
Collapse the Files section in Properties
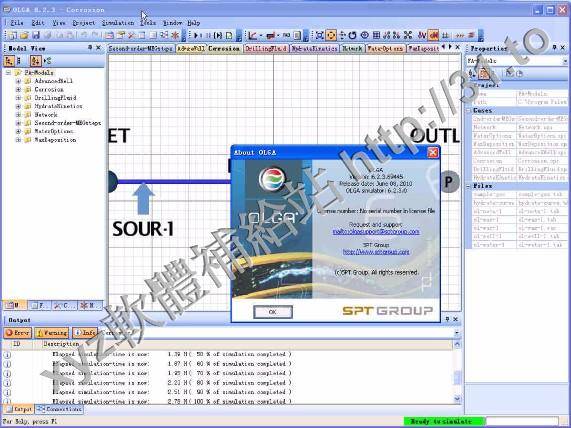pyautogui.click(x=469, y=186)
